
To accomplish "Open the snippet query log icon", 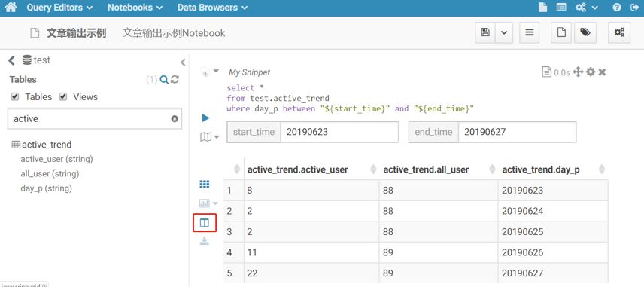I will (x=546, y=72).
